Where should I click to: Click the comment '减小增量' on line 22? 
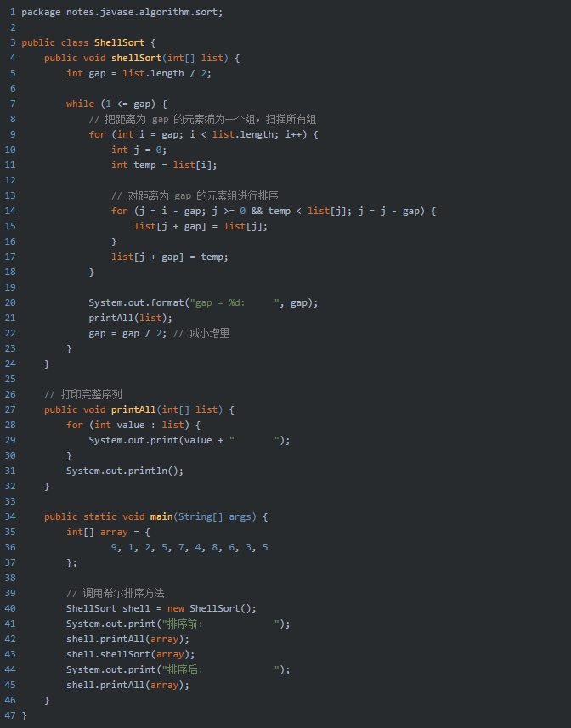[x=209, y=333]
